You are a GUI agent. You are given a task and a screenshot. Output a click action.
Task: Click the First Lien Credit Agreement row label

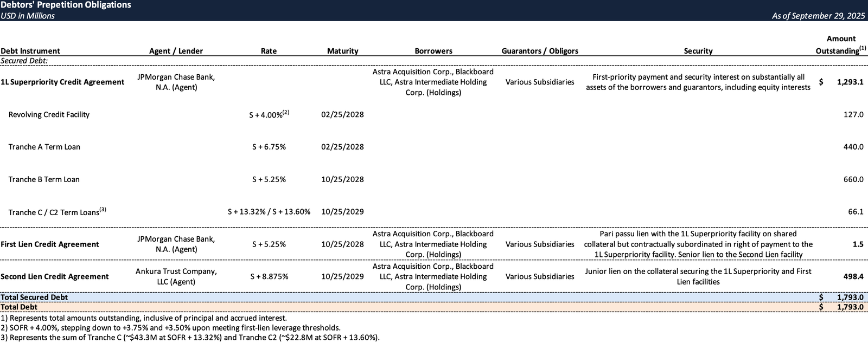(50, 244)
